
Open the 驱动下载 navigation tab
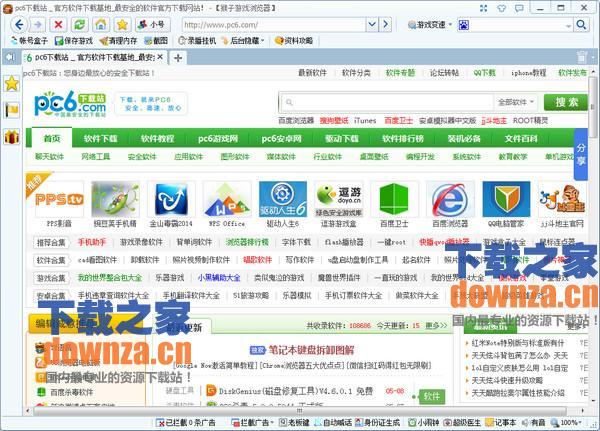[x=342, y=138]
